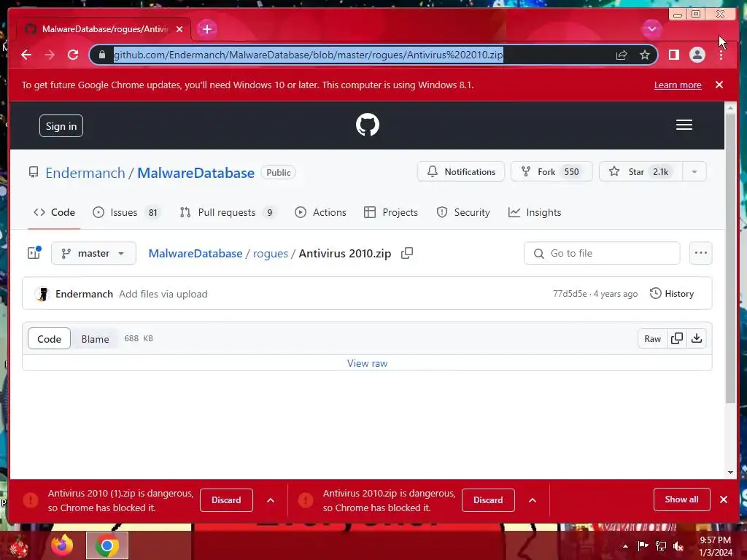Image resolution: width=747 pixels, height=560 pixels.
Task: Focus the Go to file search field
Action: tap(602, 253)
